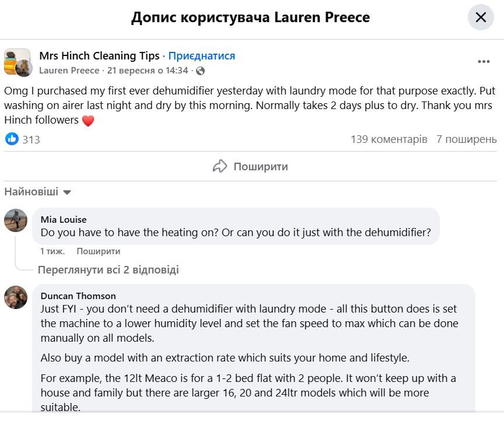Expand the Найновіші comment sort dropdown
Viewport: 504px width, 421px height.
coord(37,191)
